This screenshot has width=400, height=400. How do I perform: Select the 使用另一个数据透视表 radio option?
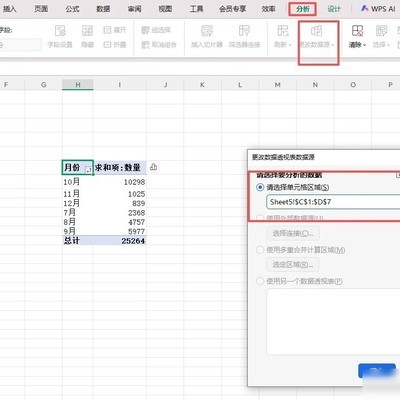click(260, 281)
